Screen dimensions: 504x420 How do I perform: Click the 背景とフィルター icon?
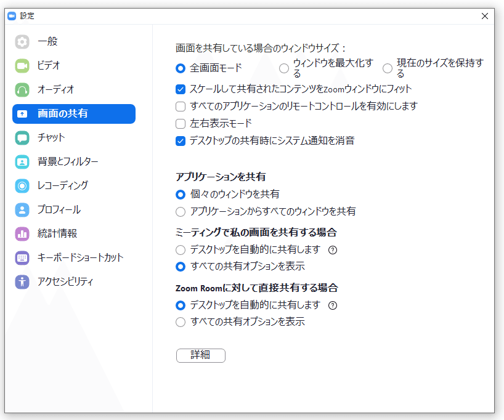pyautogui.click(x=22, y=161)
